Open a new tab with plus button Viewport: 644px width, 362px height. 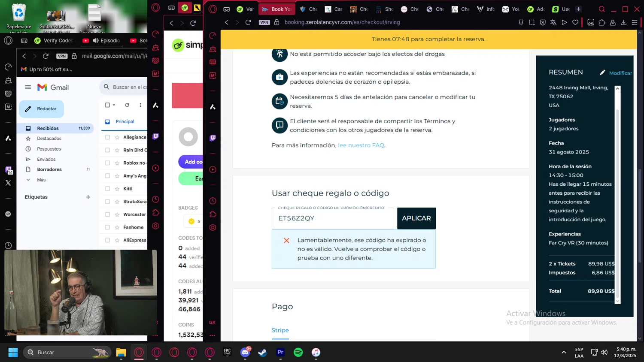579,9
